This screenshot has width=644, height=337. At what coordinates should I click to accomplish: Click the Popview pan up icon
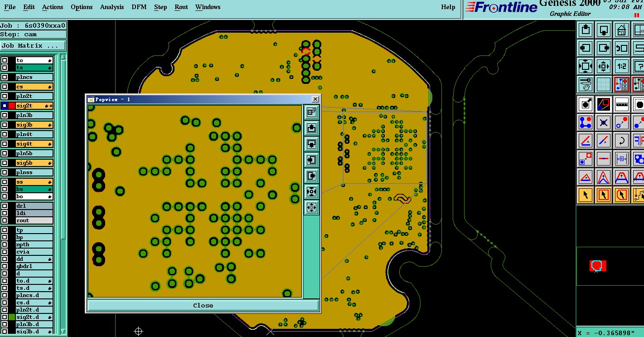(x=311, y=128)
